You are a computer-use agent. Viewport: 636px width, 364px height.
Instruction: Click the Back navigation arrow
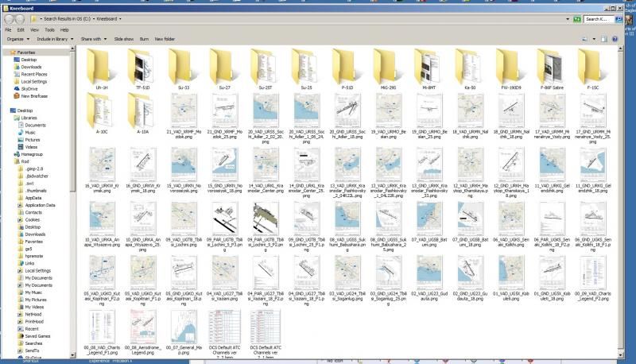tap(10, 18)
